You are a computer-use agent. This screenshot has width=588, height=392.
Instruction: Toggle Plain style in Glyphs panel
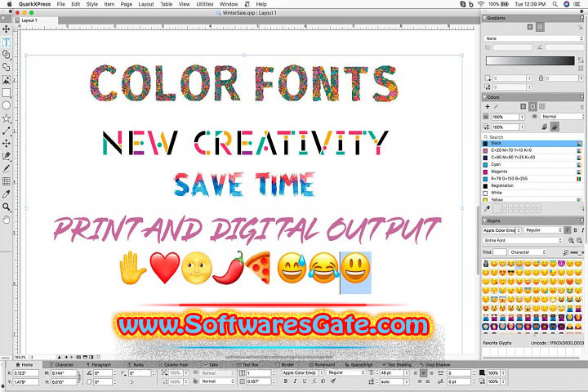coord(568,230)
